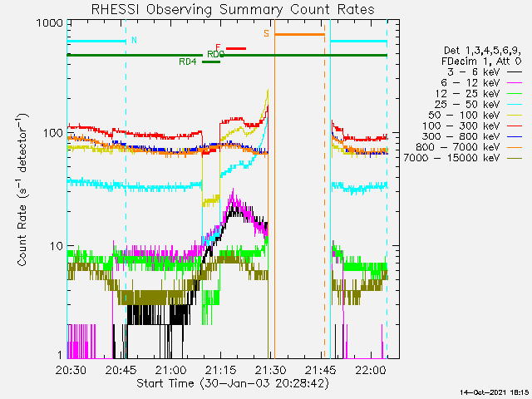Click the cyan line swatch for 25 - 50 keV
The height and width of the screenshot is (399, 532).
click(x=515, y=105)
